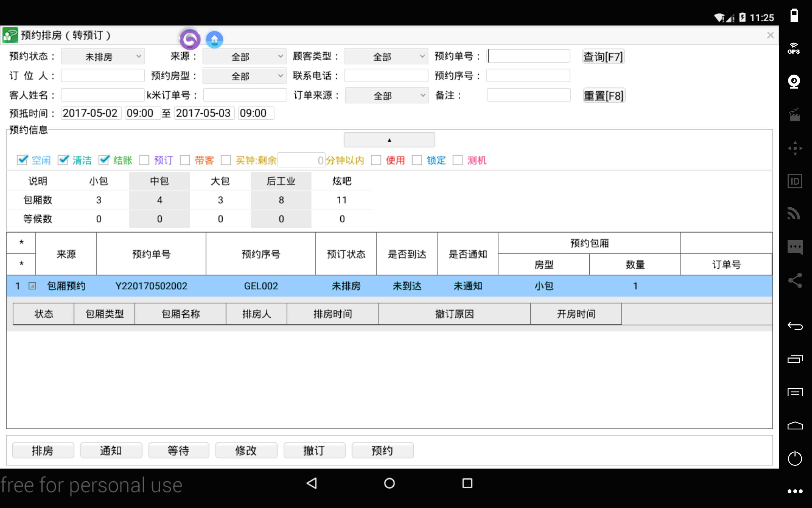Tap the blue home floating icon
Image resolution: width=812 pixels, height=508 pixels.
click(x=214, y=39)
